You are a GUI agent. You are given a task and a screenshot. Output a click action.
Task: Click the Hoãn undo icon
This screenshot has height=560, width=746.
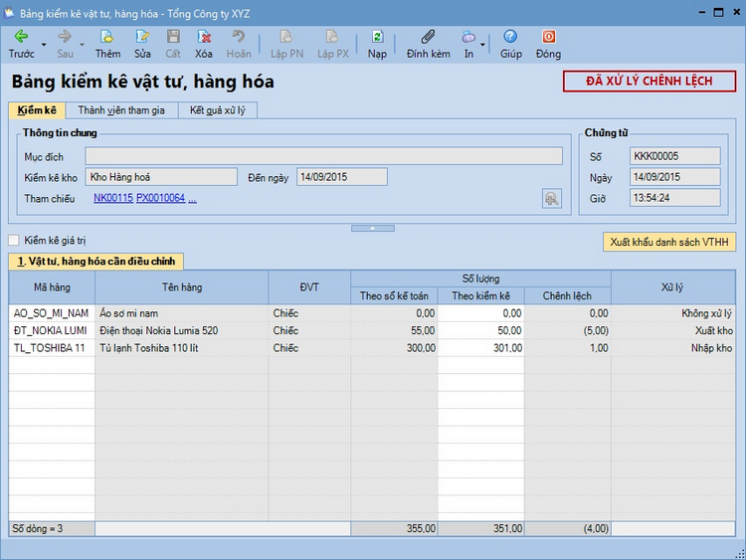(239, 37)
